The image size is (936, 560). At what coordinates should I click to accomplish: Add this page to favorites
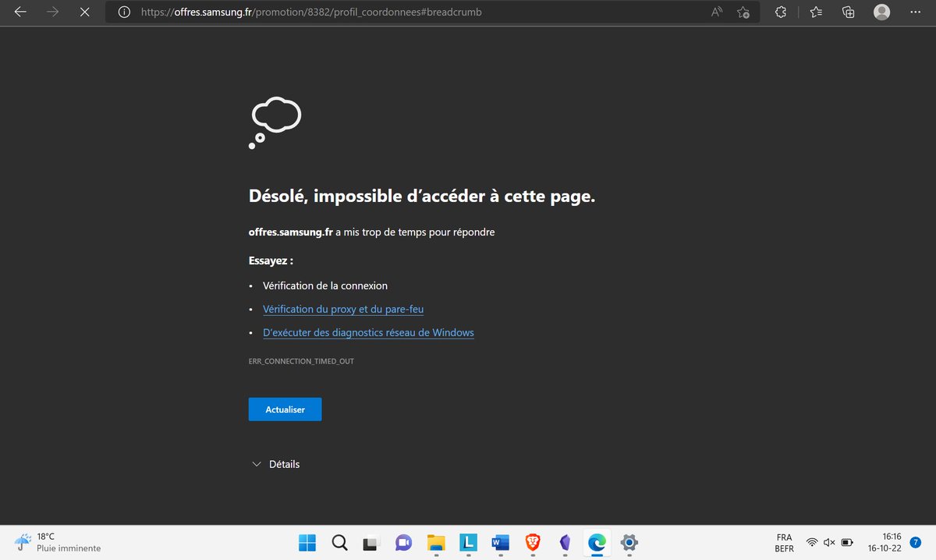point(743,12)
